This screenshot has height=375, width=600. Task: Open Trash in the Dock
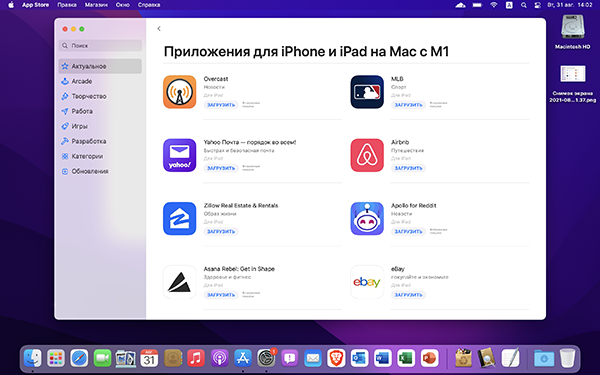pyautogui.click(x=567, y=359)
